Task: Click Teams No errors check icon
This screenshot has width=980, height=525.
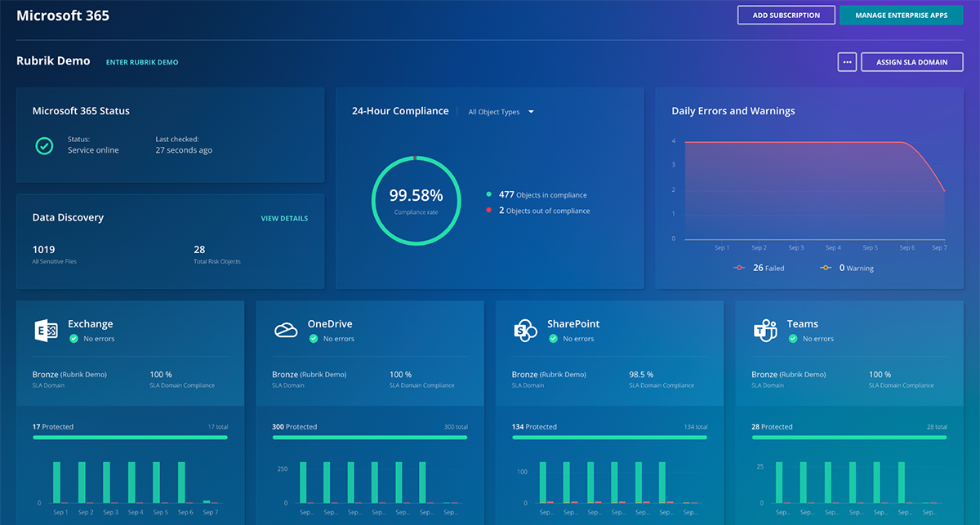Action: [x=793, y=338]
